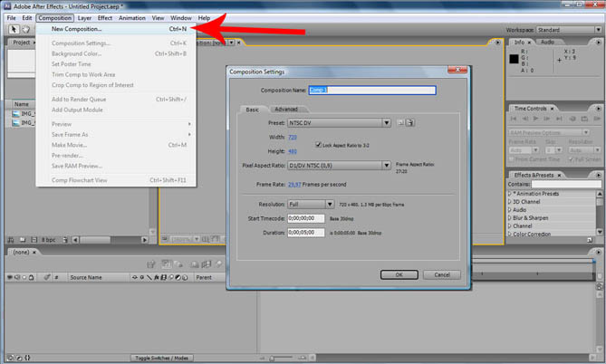Screen dimensions: 606x364
Task: Click the 8 bpc color depth indicator
Action: click(48, 238)
